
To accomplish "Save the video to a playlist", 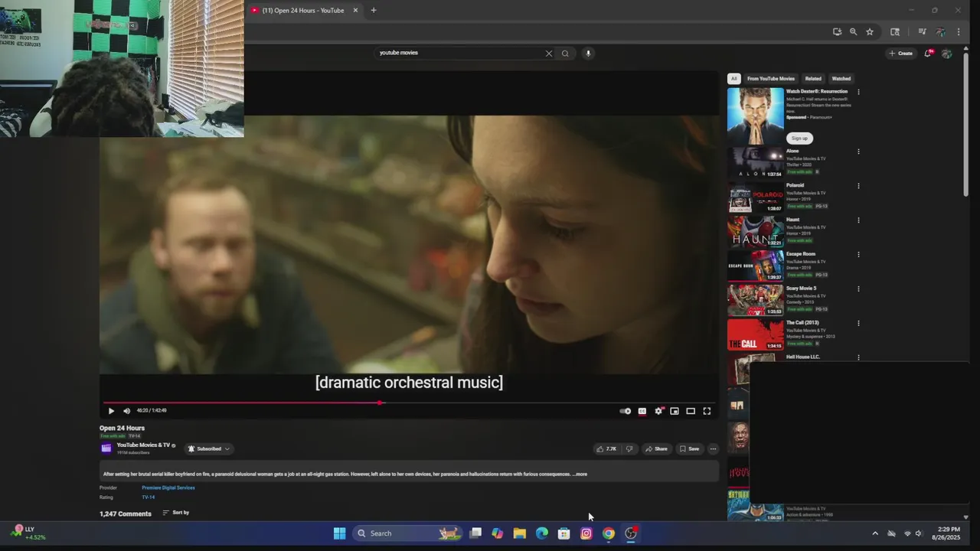I will (x=689, y=449).
